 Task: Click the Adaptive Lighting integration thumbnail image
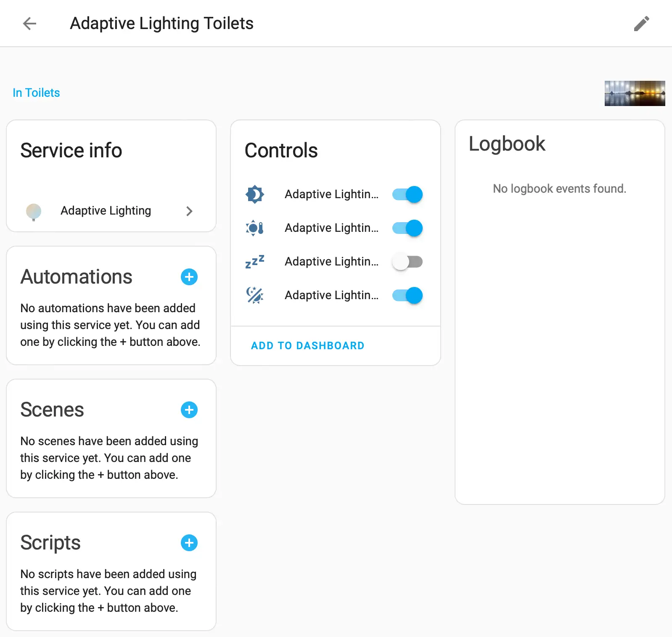click(x=635, y=93)
